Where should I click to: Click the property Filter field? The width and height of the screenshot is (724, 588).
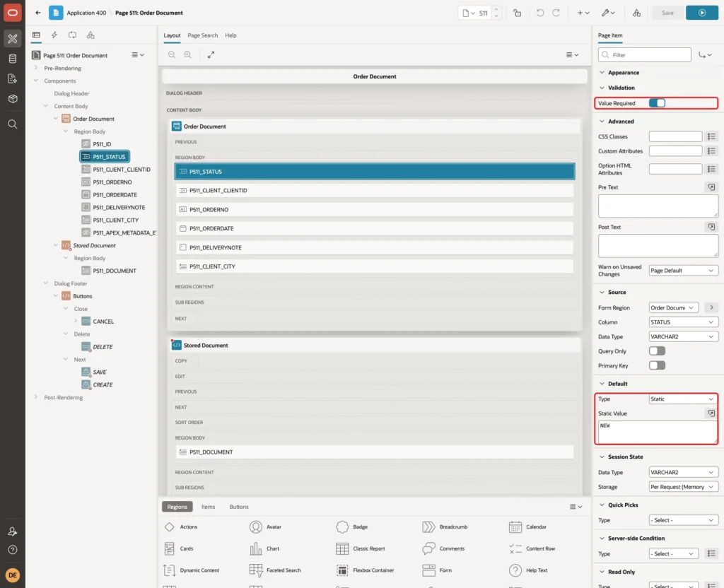pyautogui.click(x=644, y=55)
